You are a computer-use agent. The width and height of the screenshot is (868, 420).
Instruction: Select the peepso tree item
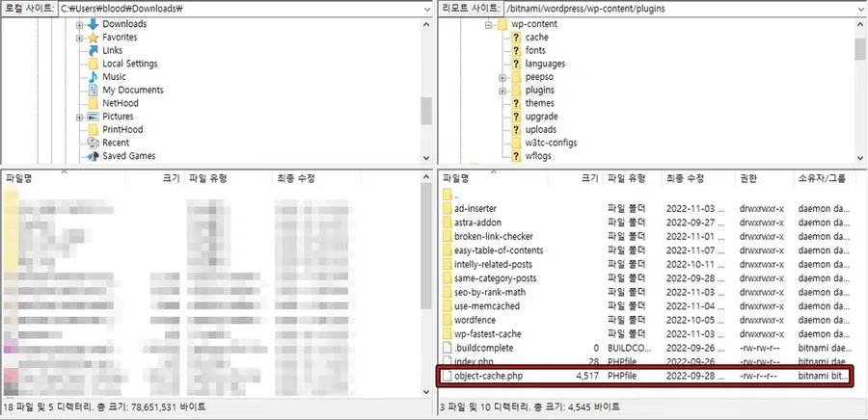[x=539, y=77]
